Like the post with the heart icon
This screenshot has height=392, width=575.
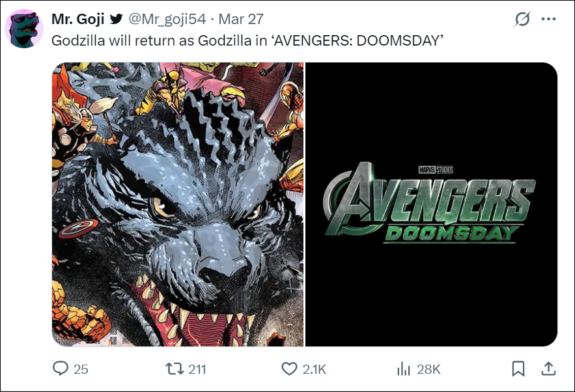click(x=289, y=369)
